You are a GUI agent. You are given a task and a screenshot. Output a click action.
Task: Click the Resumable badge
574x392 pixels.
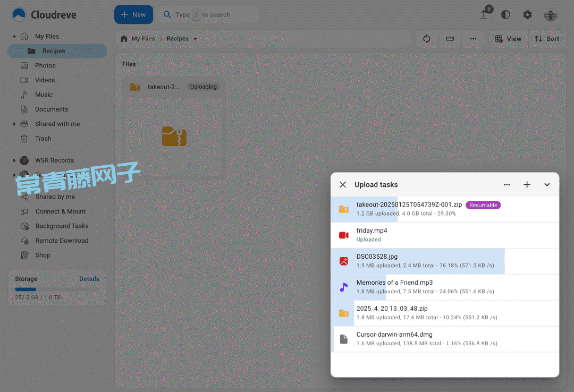(483, 205)
